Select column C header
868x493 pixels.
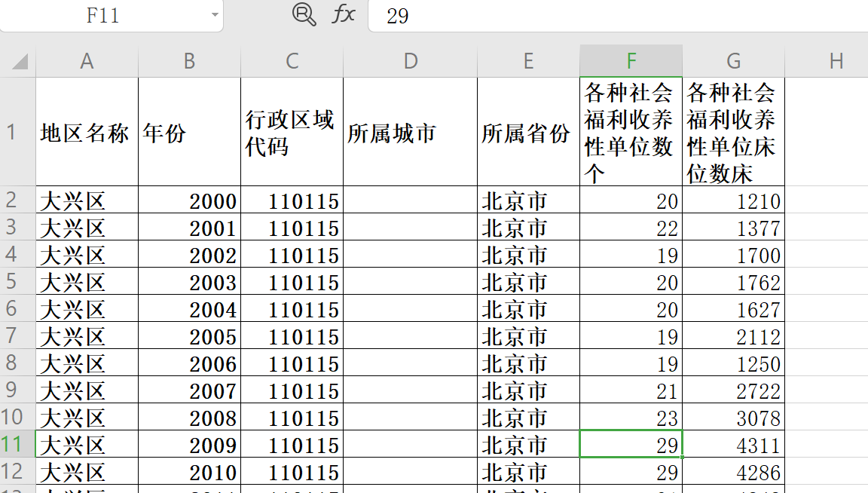coord(292,61)
